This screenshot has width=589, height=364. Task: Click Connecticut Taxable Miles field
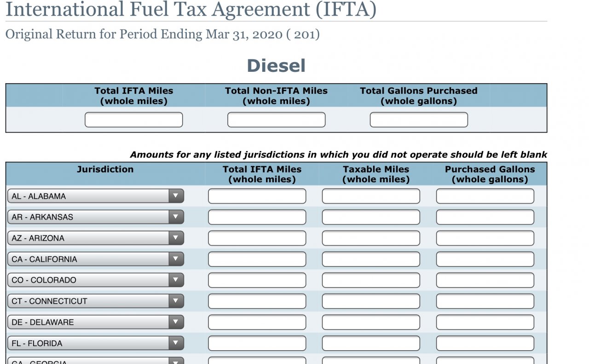[x=371, y=301]
